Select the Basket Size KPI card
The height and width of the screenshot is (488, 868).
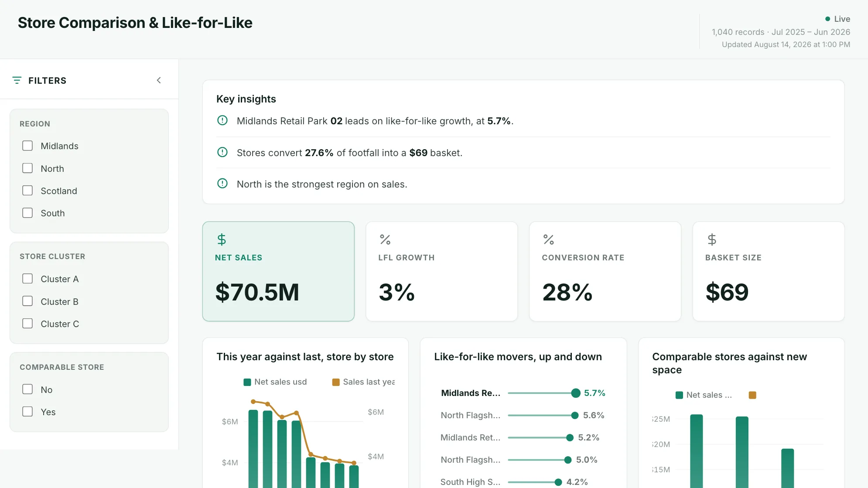click(769, 271)
